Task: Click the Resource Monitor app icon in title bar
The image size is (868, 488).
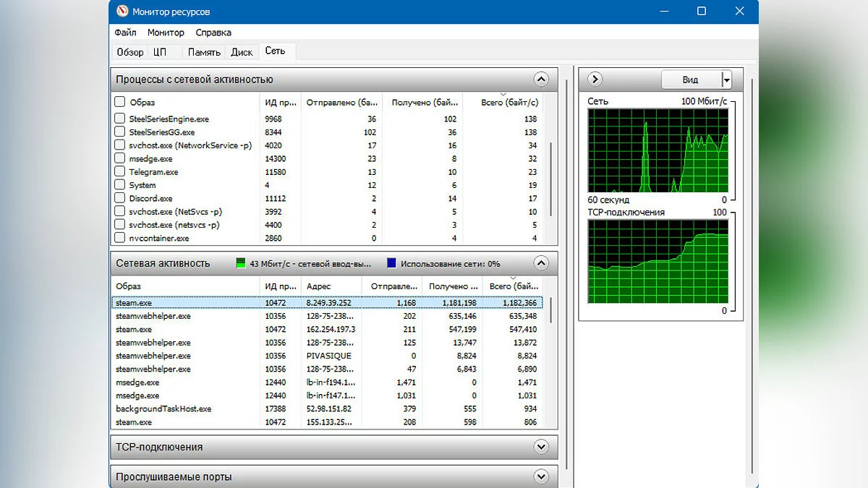Action: click(122, 12)
